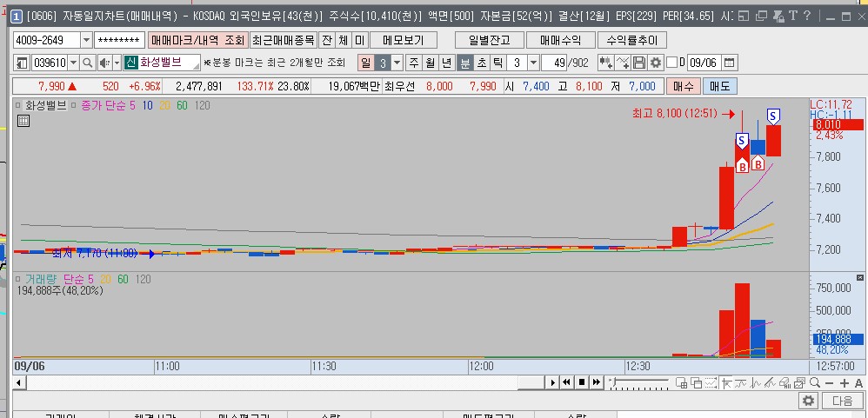Image resolution: width=868 pixels, height=418 pixels.
Task: Click the plus zoom-in chart icon
Action: coord(845,383)
